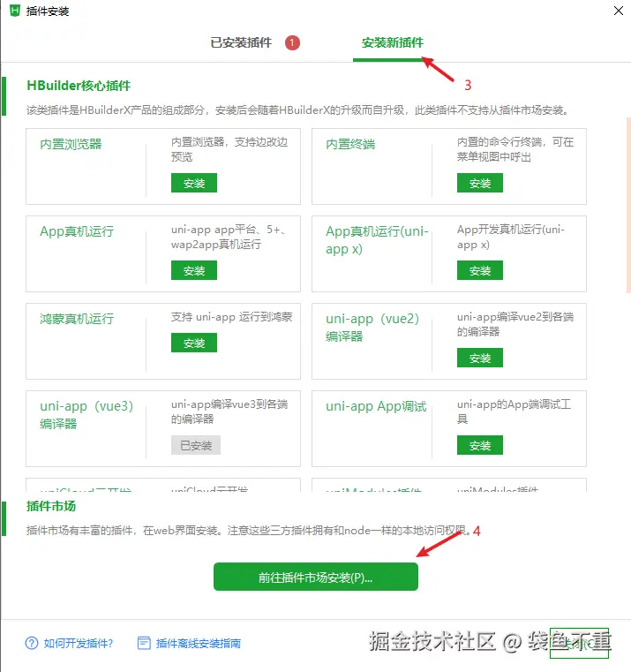Click the uni-app (vue3) 编译器 title
Screen dimensions: 631x672
[x=86, y=415]
